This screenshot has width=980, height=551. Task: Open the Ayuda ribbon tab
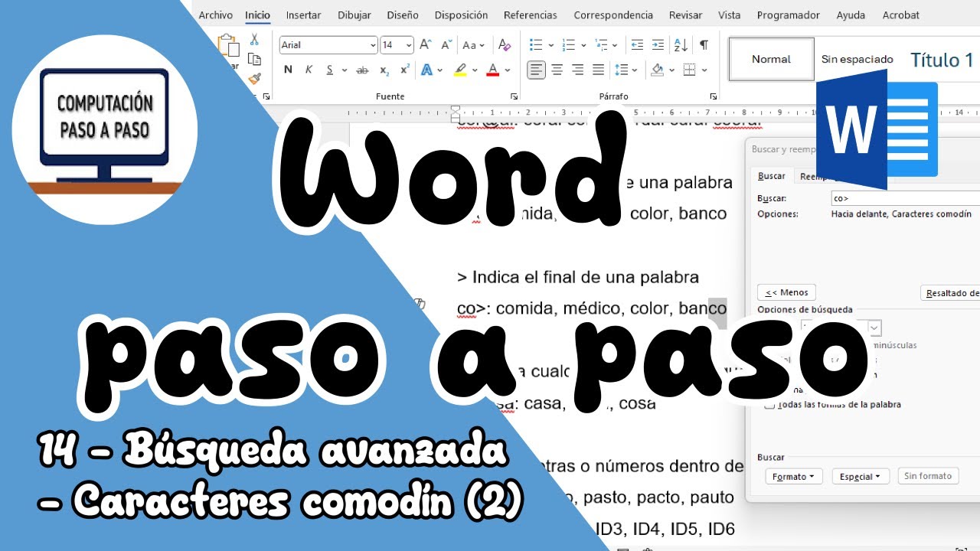point(851,15)
